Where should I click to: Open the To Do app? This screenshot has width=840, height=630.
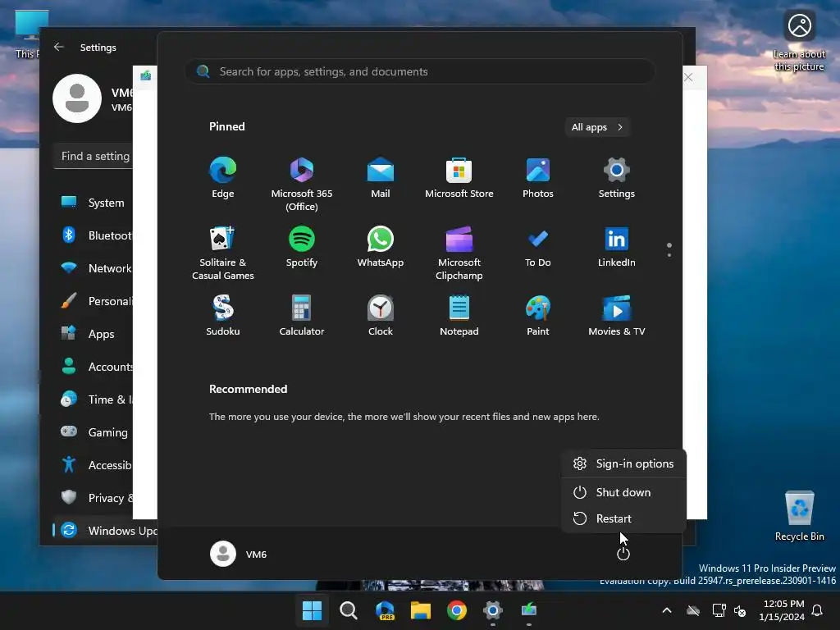click(x=538, y=248)
